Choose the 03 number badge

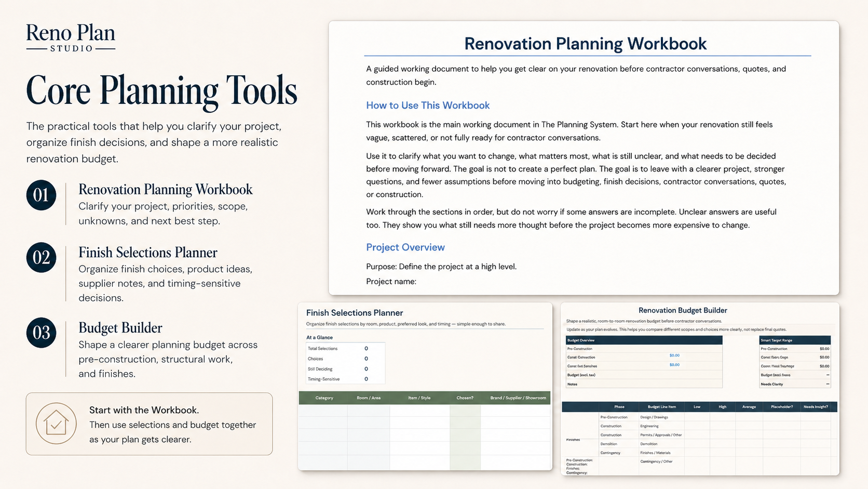(41, 333)
